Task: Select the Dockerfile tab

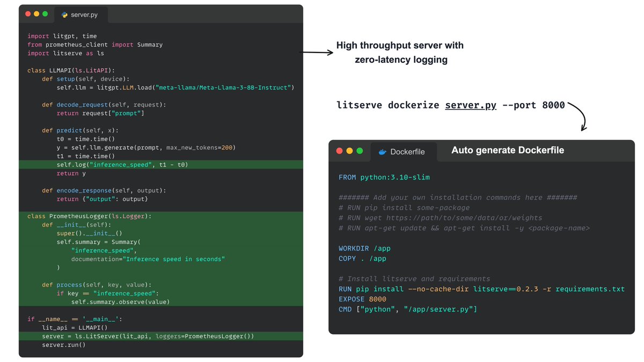Action: point(403,152)
